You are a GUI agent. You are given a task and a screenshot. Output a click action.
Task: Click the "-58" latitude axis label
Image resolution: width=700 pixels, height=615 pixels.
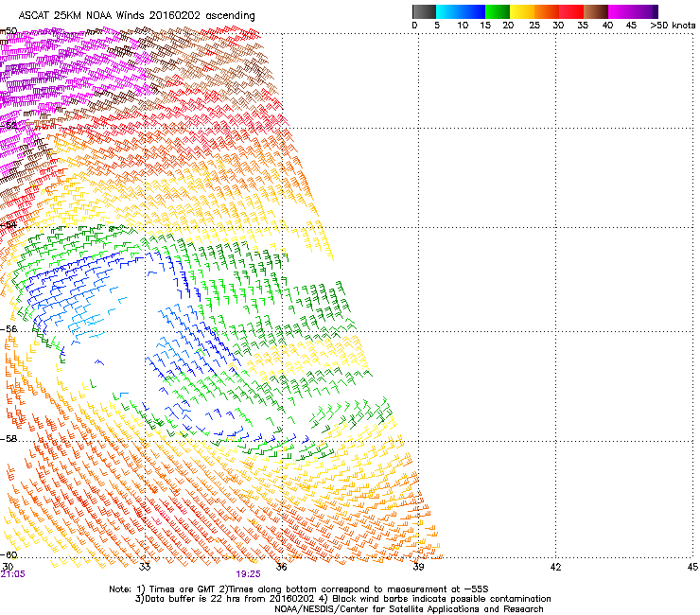[x=9, y=439]
